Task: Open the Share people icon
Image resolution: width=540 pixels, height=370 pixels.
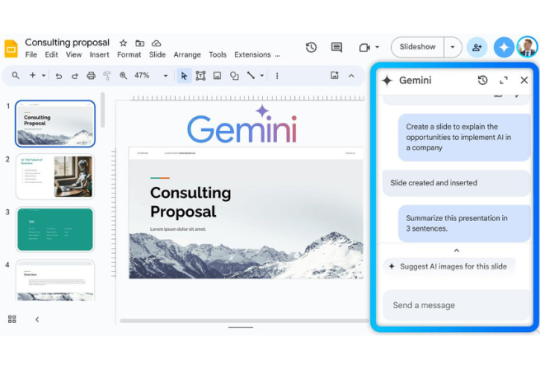Action: (x=477, y=47)
